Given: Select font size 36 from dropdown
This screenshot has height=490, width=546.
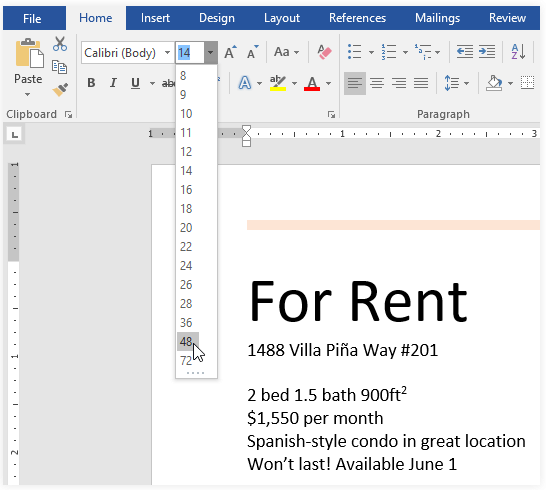Looking at the screenshot, I should tap(196, 322).
